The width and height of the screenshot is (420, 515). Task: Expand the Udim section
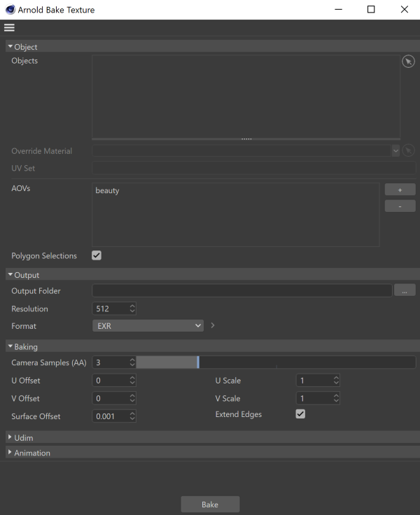pyautogui.click(x=10, y=437)
